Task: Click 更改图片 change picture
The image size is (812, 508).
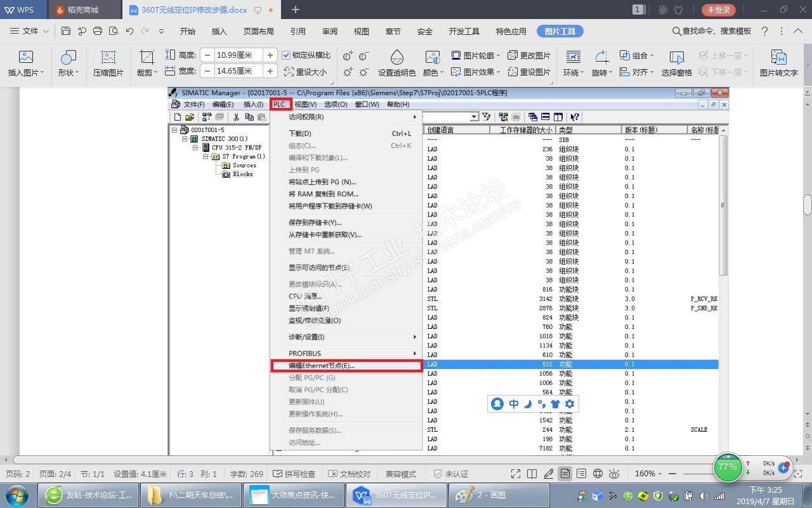Action: [x=529, y=56]
